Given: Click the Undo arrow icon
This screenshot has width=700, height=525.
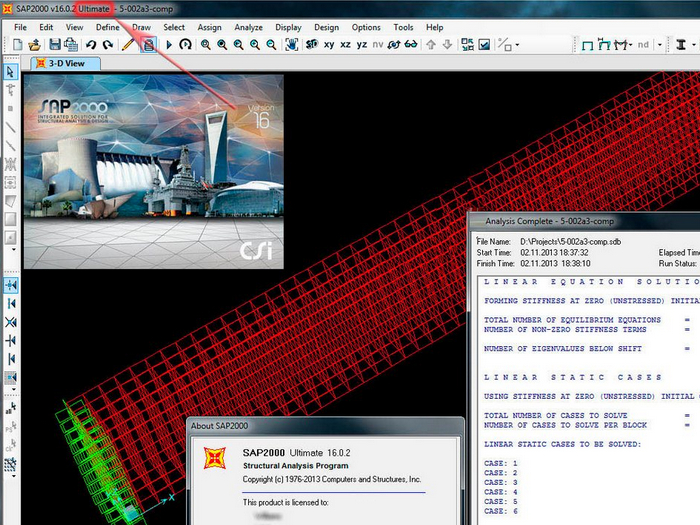Looking at the screenshot, I should click(91, 45).
